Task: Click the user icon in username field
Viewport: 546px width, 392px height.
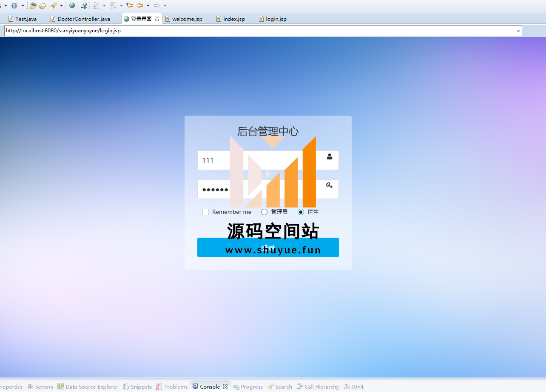Action: coord(330,156)
